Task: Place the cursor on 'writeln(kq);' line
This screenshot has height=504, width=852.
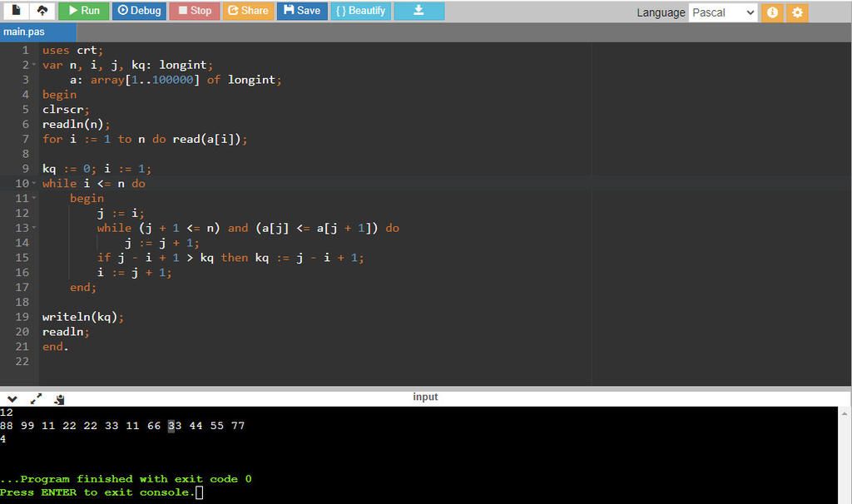Action: (x=83, y=317)
